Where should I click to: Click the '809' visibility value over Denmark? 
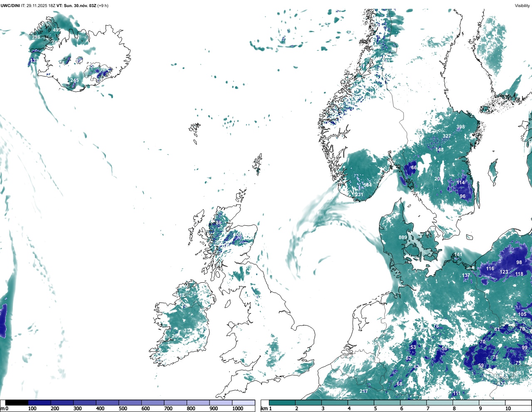coord(403,238)
